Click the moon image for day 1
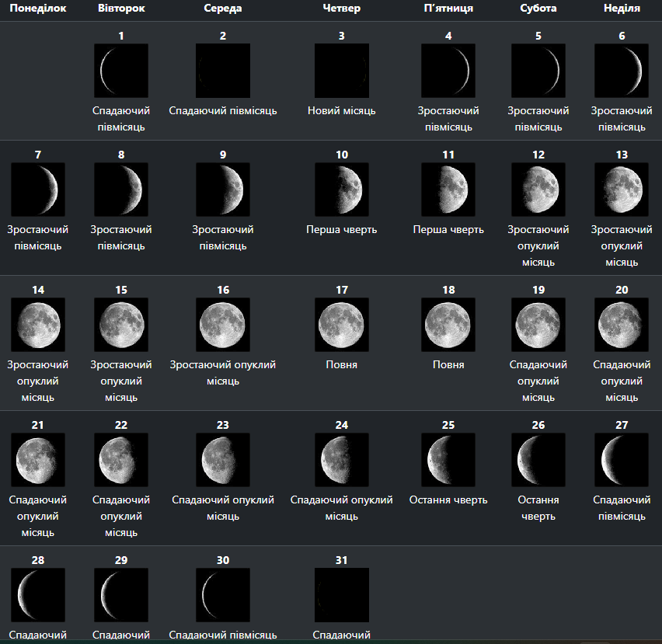662x644 pixels. [x=121, y=71]
